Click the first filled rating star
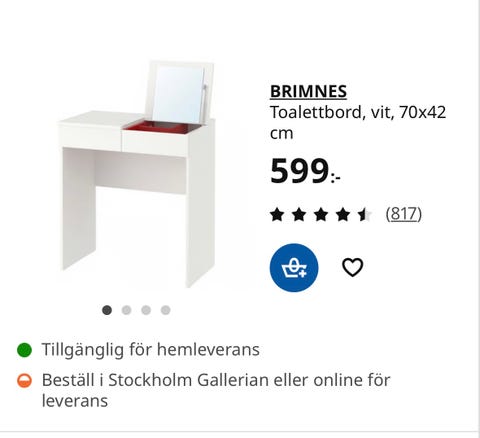The image size is (480, 438). pos(277,214)
